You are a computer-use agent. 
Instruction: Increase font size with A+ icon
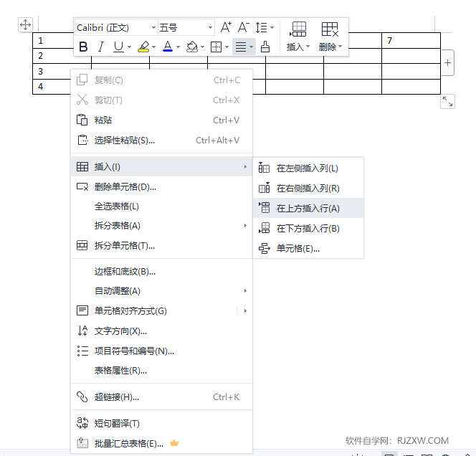[x=226, y=27]
